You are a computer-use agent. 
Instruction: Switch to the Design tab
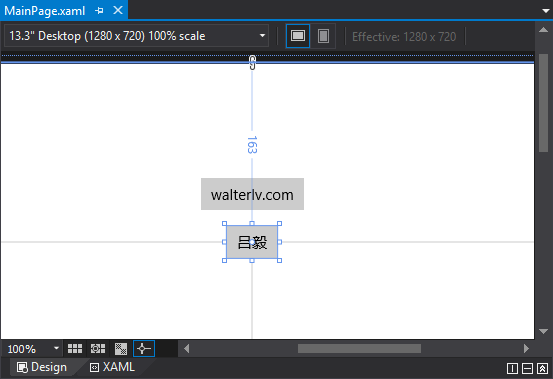tap(42, 367)
